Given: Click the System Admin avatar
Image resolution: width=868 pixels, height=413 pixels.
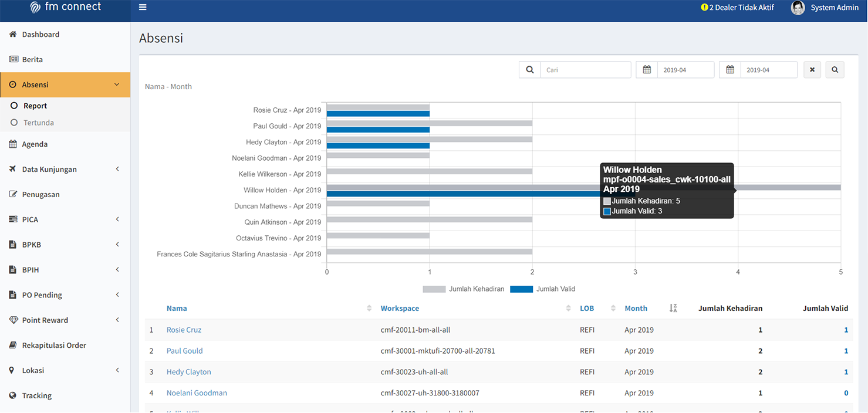Looking at the screenshot, I should [x=798, y=8].
